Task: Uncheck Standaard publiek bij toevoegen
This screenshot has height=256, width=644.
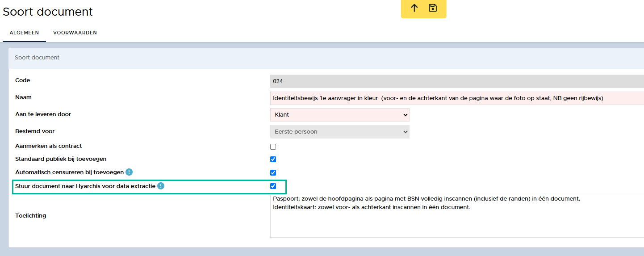Action: click(273, 159)
